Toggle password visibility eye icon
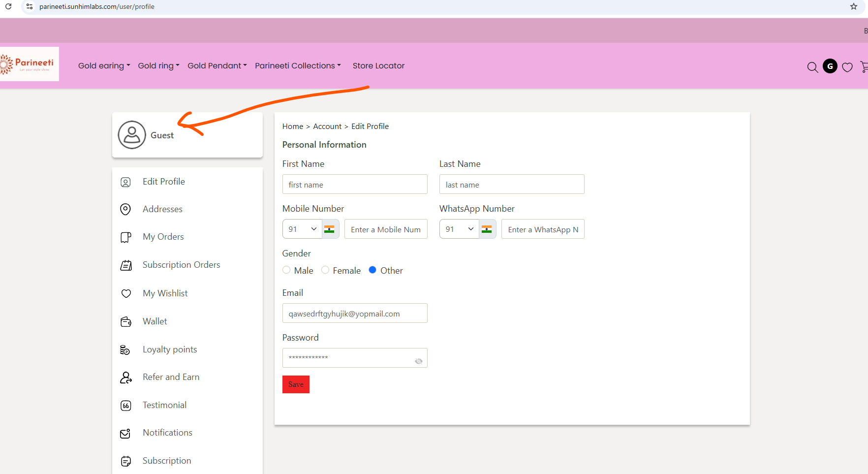This screenshot has height=474, width=868. pyautogui.click(x=419, y=361)
